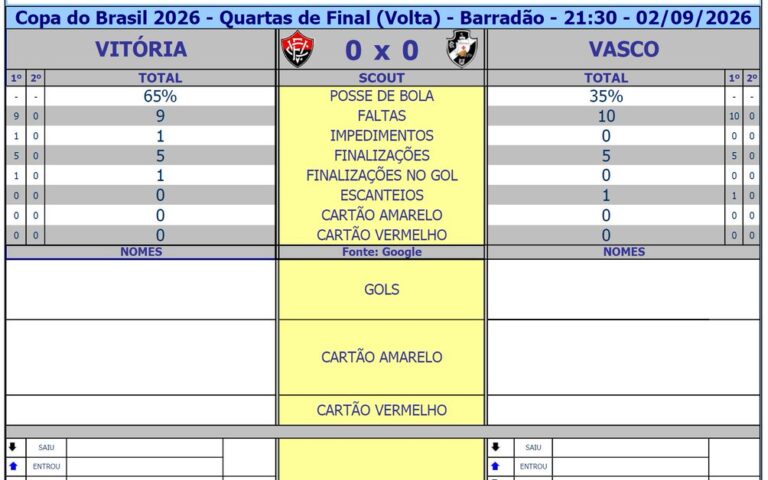Click Vasco's ENTROU player name field
Screen dimensions: 768x480
(x=630, y=466)
